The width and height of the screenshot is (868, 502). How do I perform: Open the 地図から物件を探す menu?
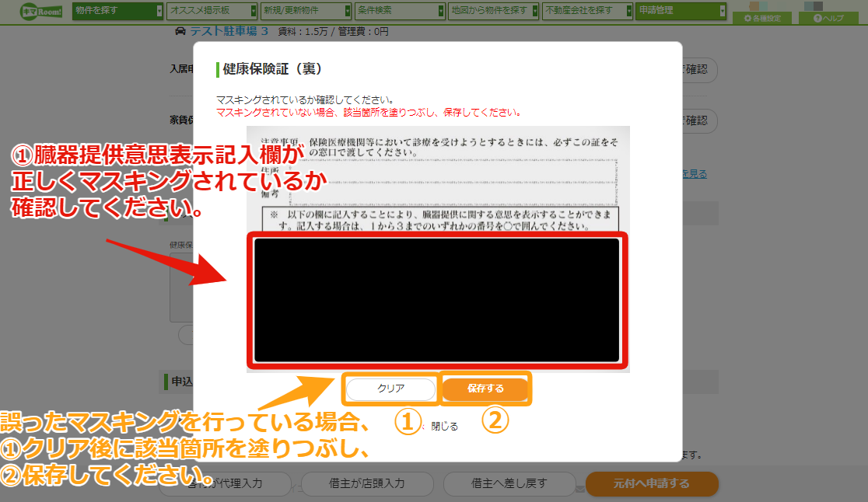coord(493,11)
